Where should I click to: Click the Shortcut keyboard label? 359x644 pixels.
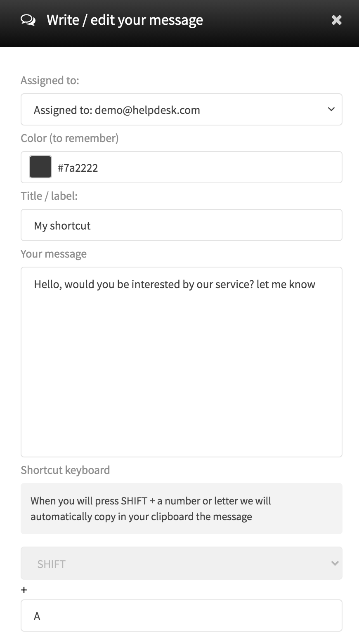(x=65, y=470)
